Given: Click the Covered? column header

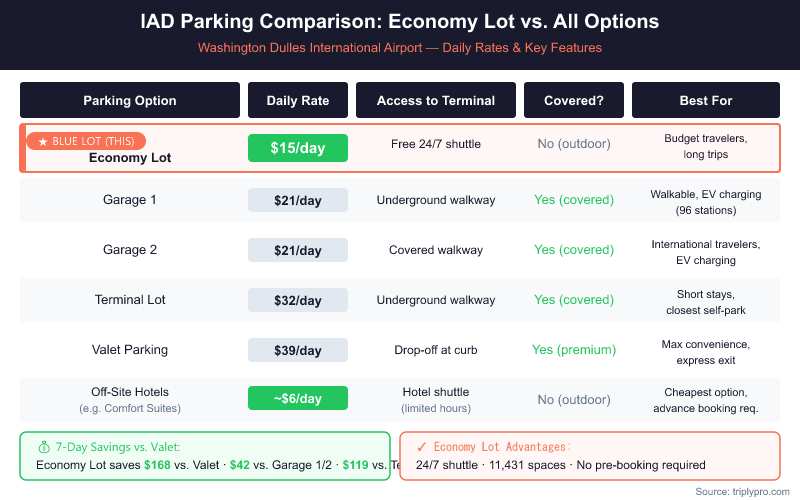Looking at the screenshot, I should pos(574,100).
